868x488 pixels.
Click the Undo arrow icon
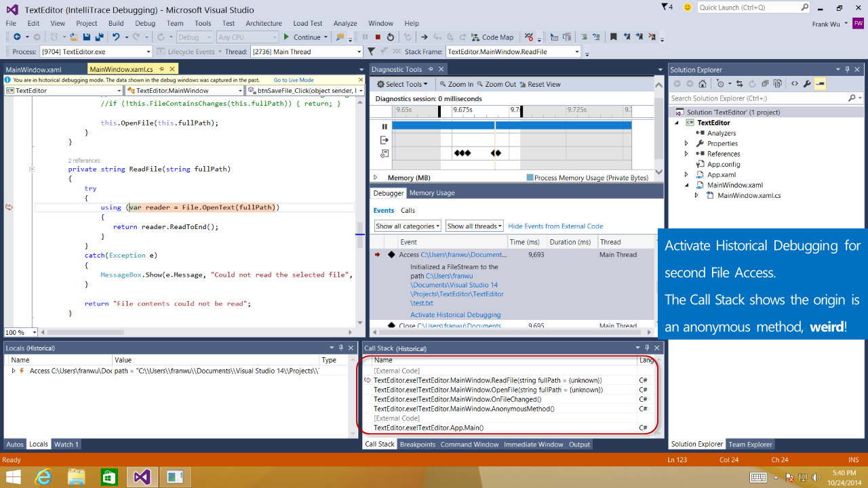tap(116, 37)
